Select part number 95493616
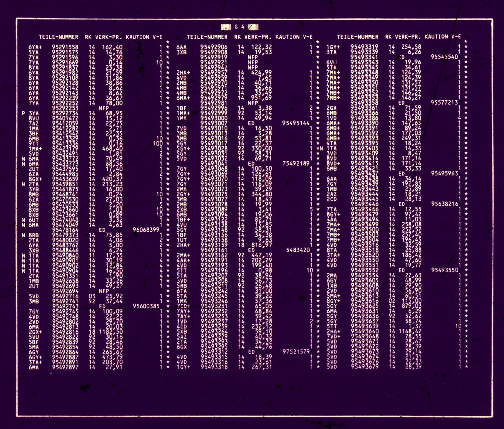The width and height of the screenshot is (504, 429). [364, 301]
